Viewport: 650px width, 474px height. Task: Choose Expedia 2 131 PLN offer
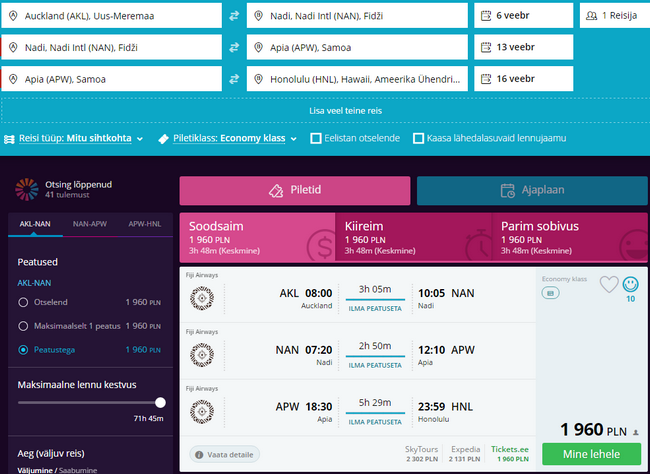(465, 454)
